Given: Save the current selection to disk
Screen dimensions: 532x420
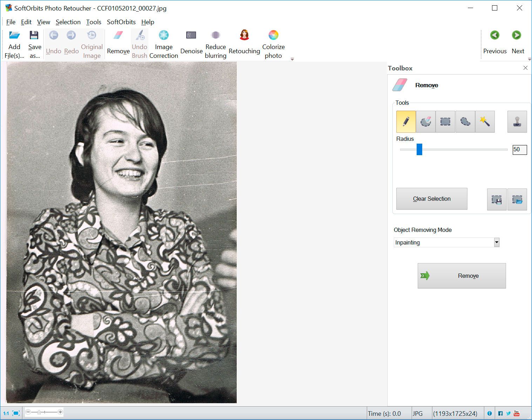Looking at the screenshot, I should pyautogui.click(x=497, y=199).
